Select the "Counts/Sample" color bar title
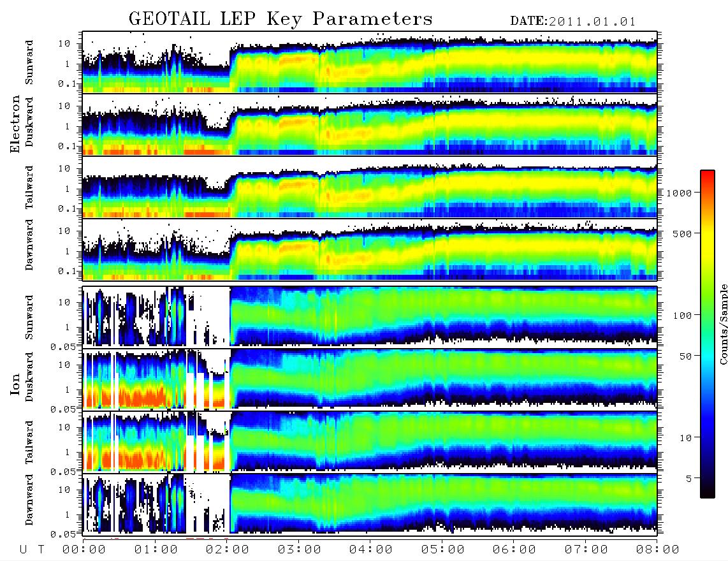Image resolution: width=728 pixels, height=561 pixels. (x=723, y=324)
